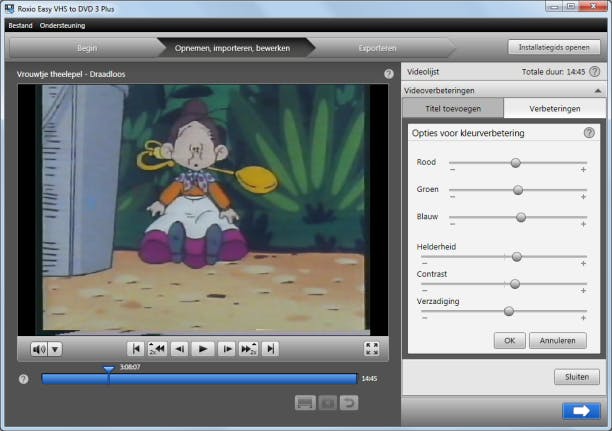Step back one frame

180,349
